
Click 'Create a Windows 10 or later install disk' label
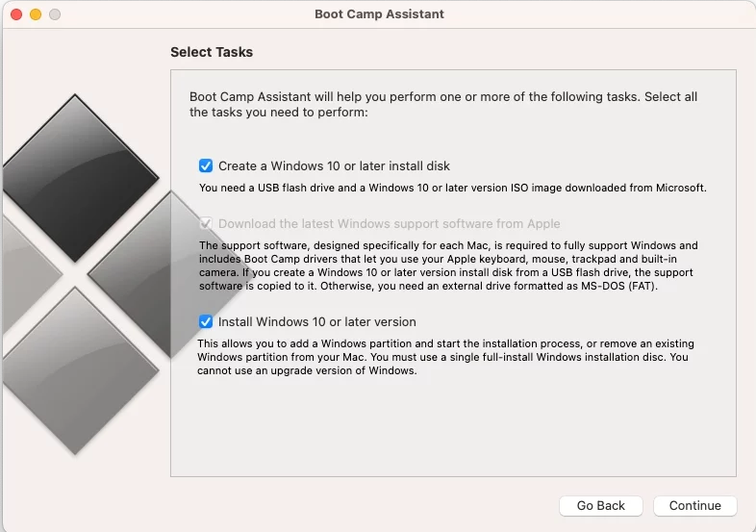click(x=334, y=165)
